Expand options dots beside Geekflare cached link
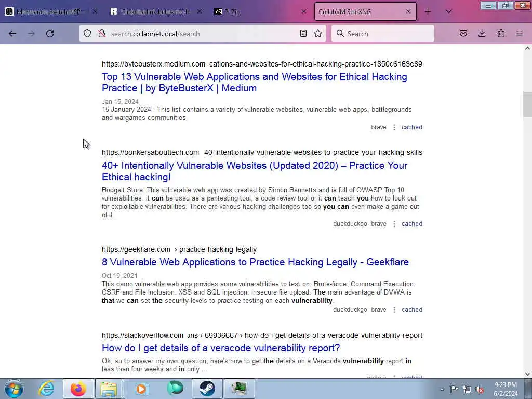 pyautogui.click(x=394, y=310)
